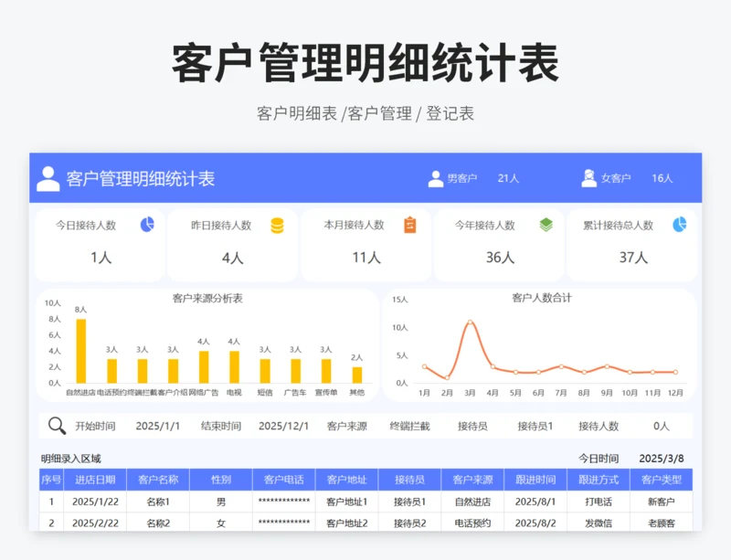Select cell 客户地址1

coord(347,502)
